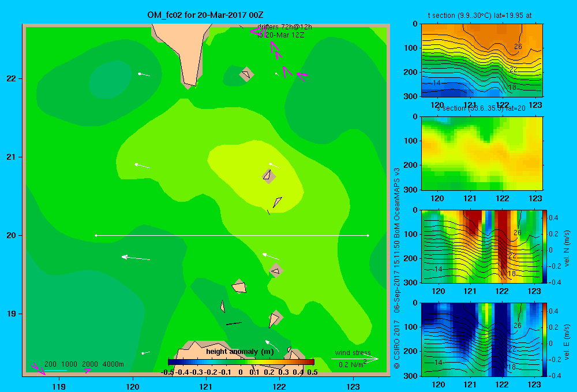This screenshot has height=392, width=577.
Task: Select the 'height anomaly (m)' legend title
Action: click(240, 352)
